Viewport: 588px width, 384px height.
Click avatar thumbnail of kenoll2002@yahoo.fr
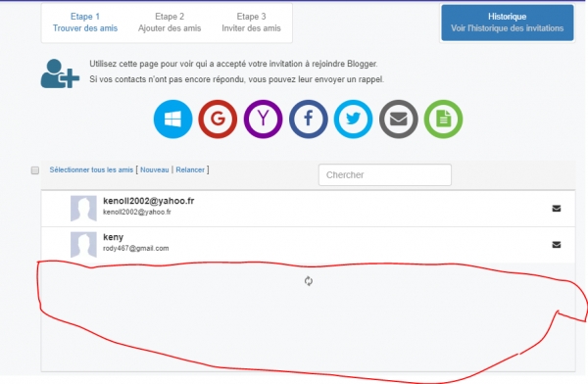pos(83,209)
